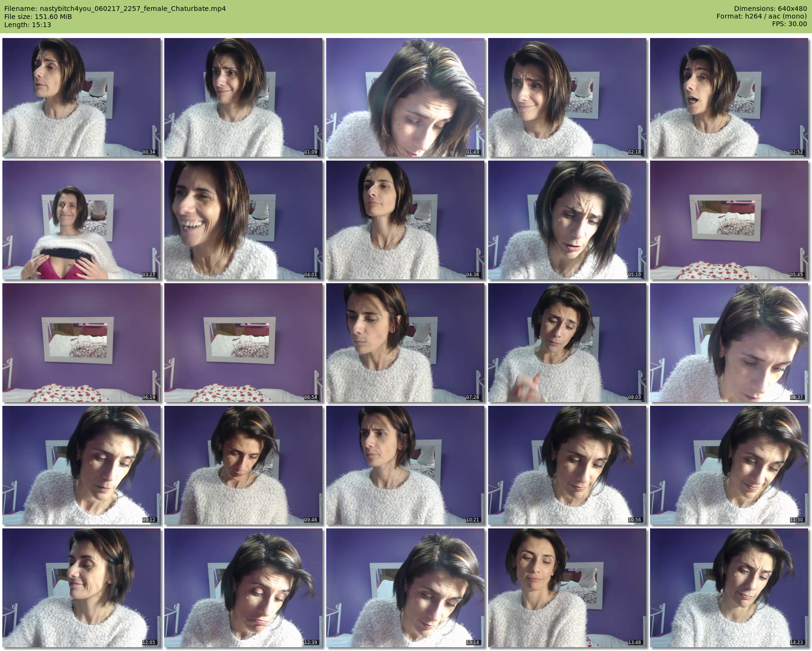The height and width of the screenshot is (651, 812).
Task: Pick the 09:46 frame
Action: [x=243, y=465]
